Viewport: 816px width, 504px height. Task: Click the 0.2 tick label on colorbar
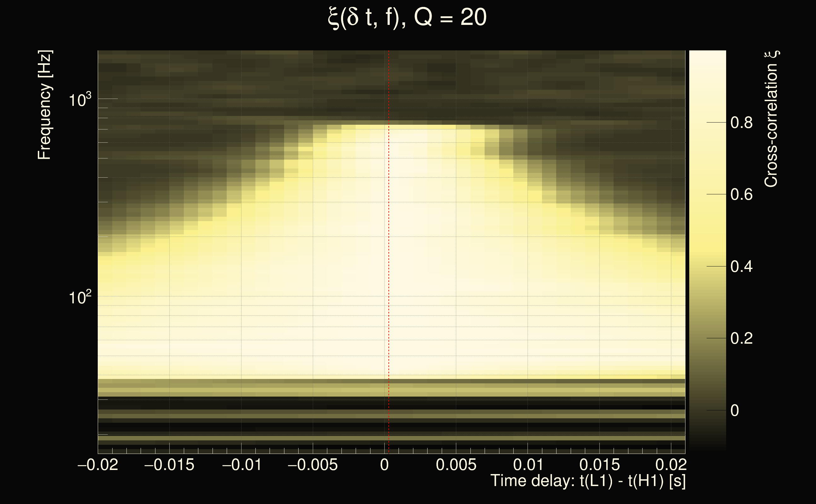coord(741,338)
